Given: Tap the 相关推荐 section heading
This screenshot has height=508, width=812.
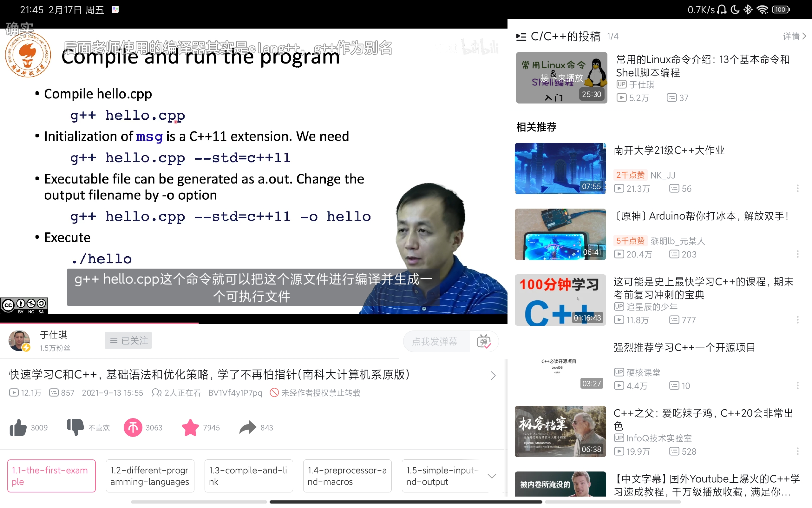Looking at the screenshot, I should [536, 127].
